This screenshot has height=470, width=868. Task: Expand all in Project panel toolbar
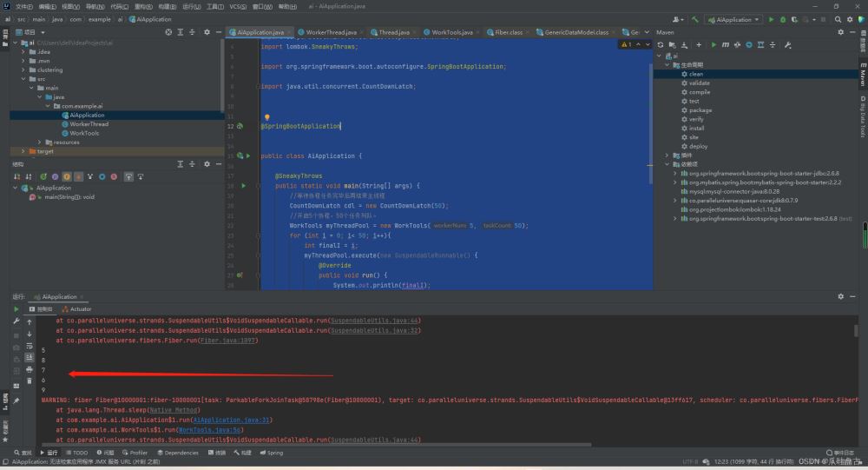[x=181, y=32]
